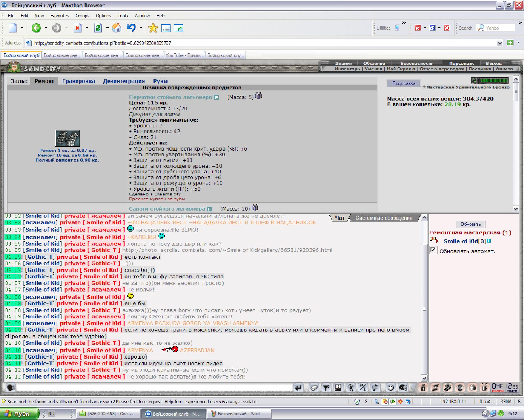The height and width of the screenshot is (420, 532).
Task: Click the helmet list icon in chat bar
Action: pyautogui.click(x=403, y=388)
